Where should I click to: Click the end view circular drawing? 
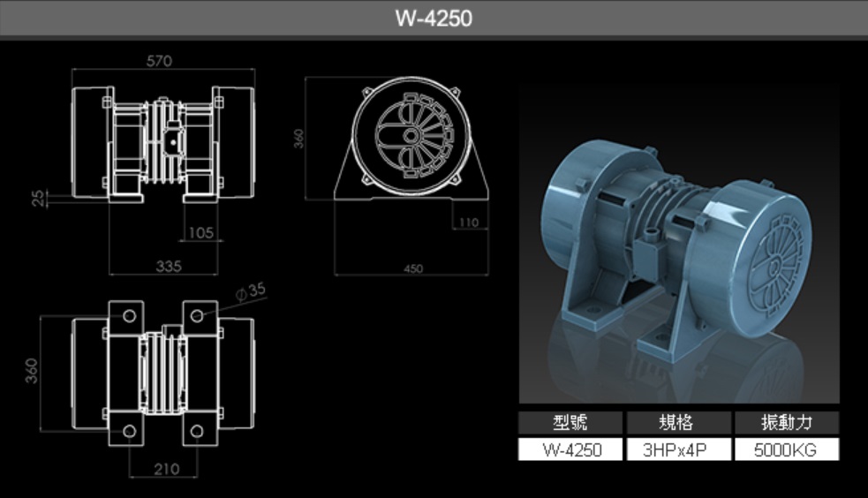coord(411,137)
